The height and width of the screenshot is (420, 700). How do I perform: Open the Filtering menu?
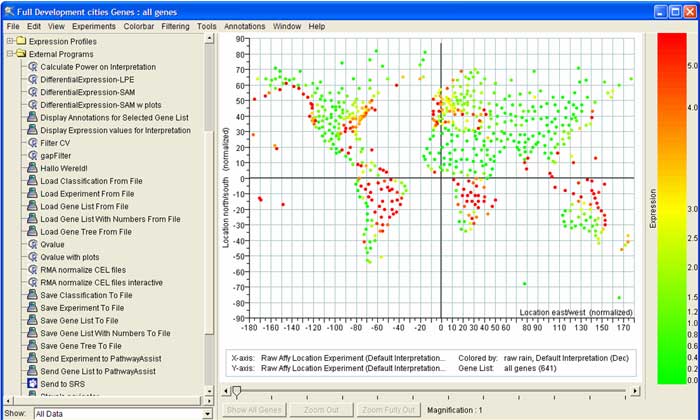174,25
